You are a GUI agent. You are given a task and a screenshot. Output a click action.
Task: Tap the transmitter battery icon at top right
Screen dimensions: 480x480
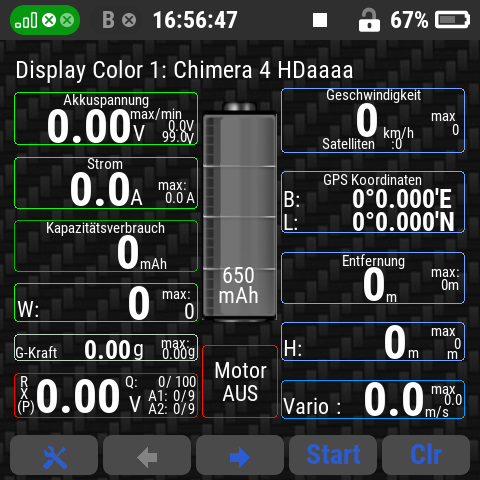(452, 20)
